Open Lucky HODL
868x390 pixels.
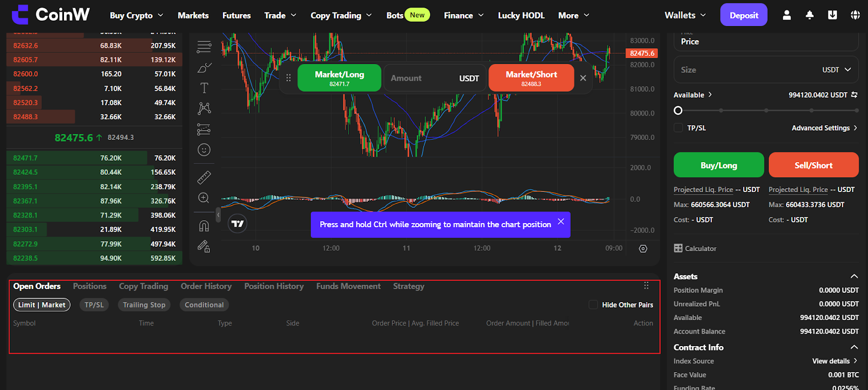(x=521, y=15)
